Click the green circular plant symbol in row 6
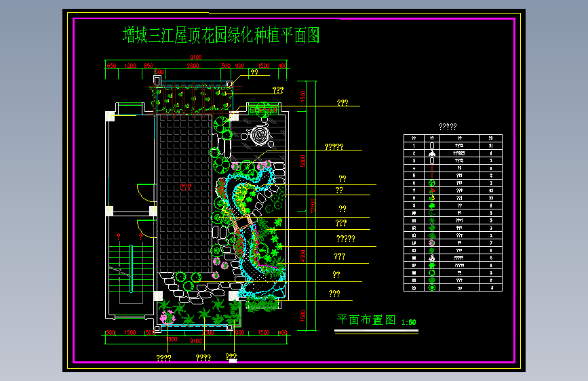 point(432,183)
